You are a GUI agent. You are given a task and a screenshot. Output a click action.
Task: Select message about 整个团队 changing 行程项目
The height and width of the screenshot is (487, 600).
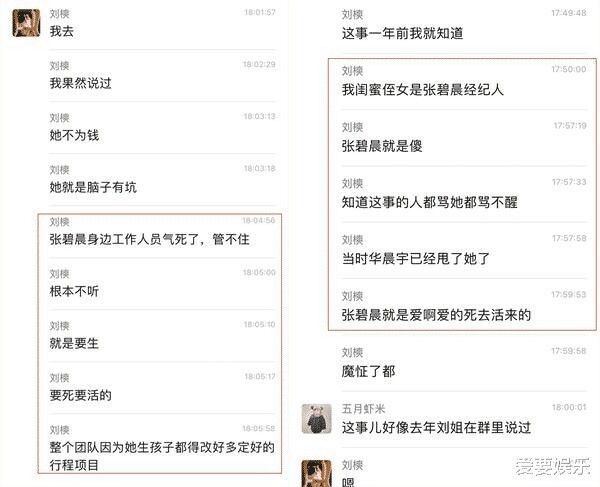(162, 456)
